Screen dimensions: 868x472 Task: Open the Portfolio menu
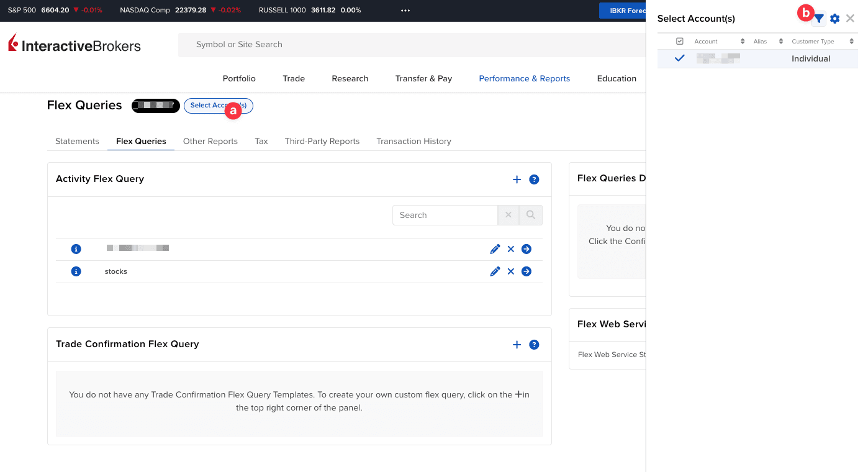click(239, 78)
